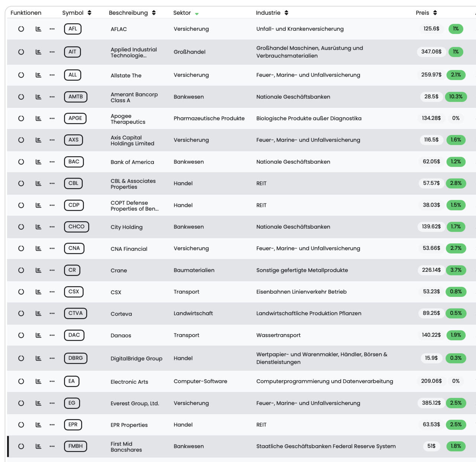Click the CHCO symbol badge
The height and width of the screenshot is (462, 476).
point(76,227)
